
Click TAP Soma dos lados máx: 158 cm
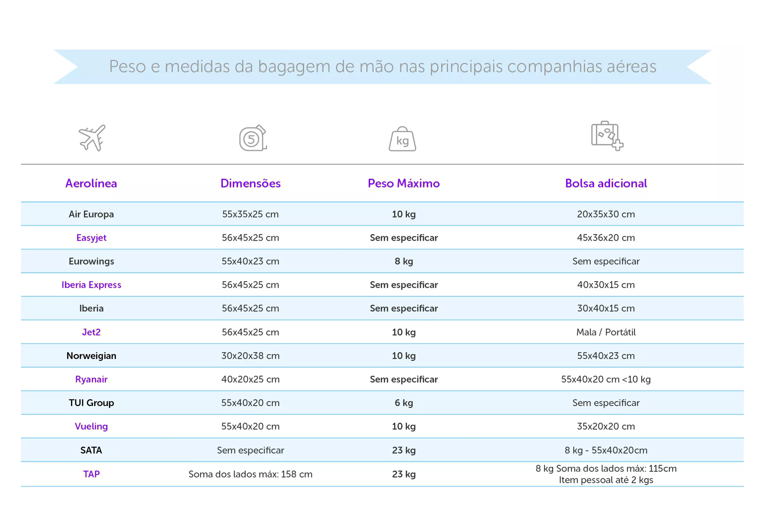tap(251, 474)
